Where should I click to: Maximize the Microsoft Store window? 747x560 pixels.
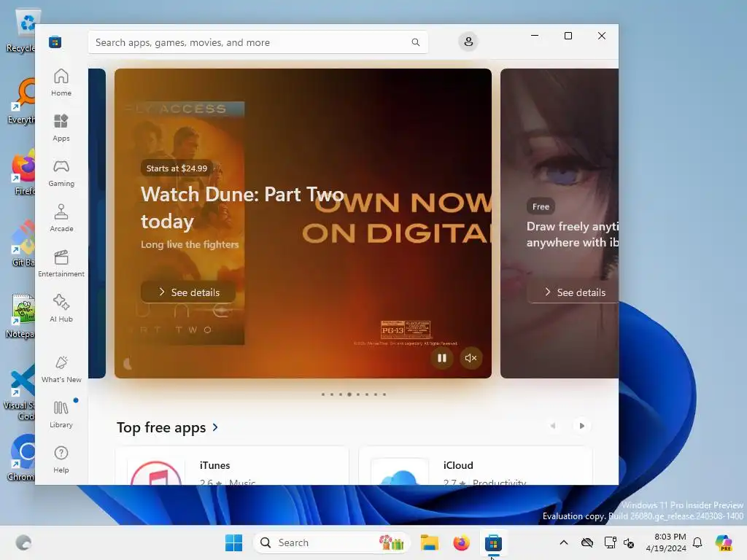pyautogui.click(x=568, y=36)
